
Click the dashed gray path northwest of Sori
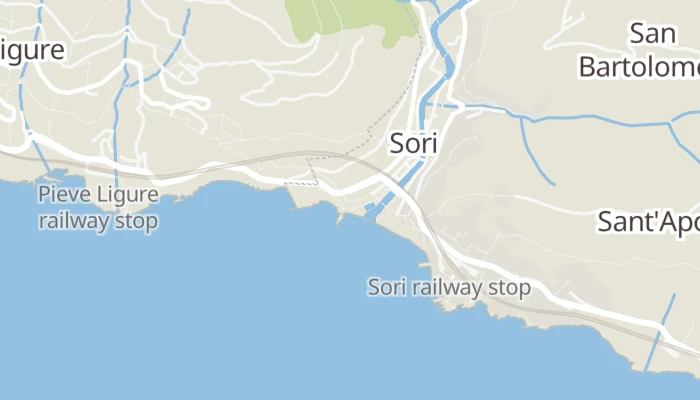point(393,107)
